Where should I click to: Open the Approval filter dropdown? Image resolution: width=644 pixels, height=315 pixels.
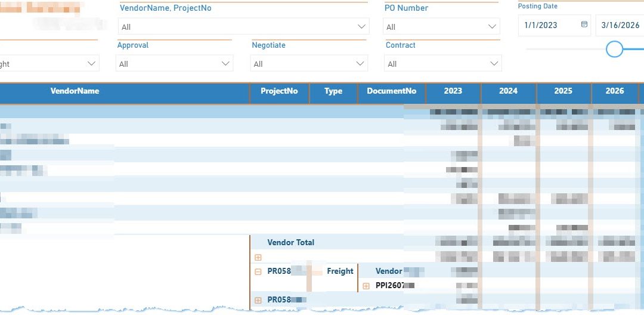tap(174, 63)
